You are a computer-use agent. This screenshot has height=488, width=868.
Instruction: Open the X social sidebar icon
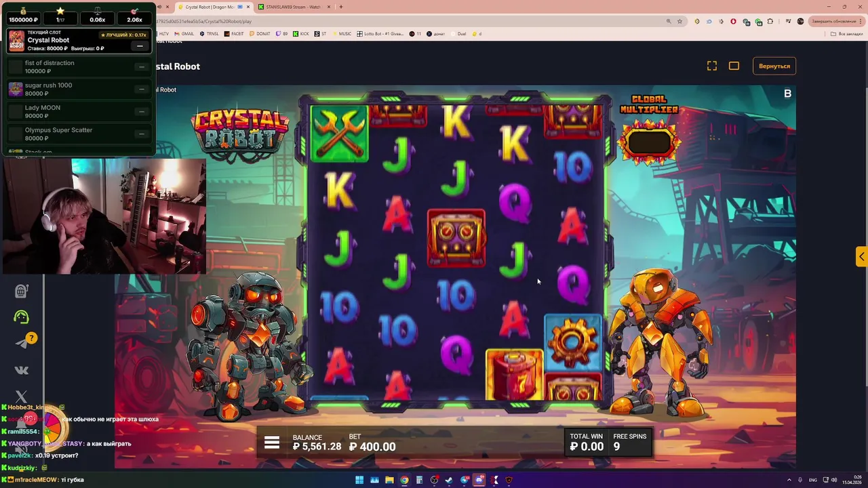click(x=21, y=397)
